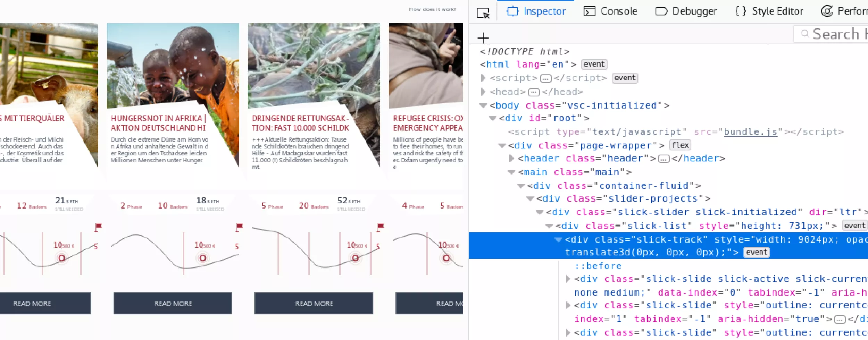Screen dimensions: 868x340
Task: Click the event badge on html tag
Action: (594, 64)
